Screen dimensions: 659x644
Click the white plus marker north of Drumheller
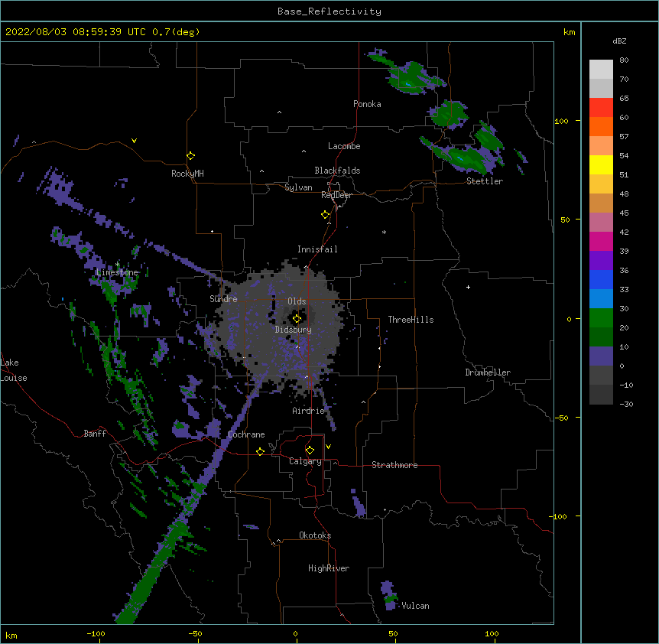(x=468, y=287)
